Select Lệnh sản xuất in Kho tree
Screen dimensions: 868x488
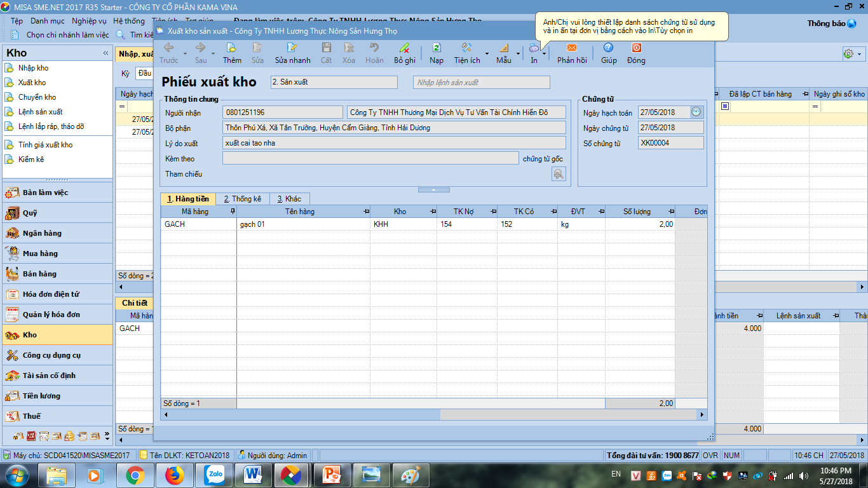point(40,112)
